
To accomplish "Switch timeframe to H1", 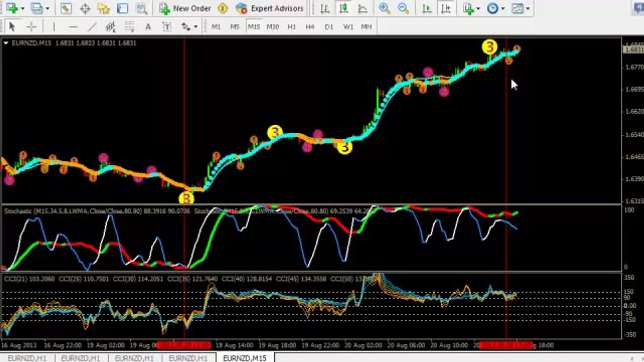I will pos(291,27).
